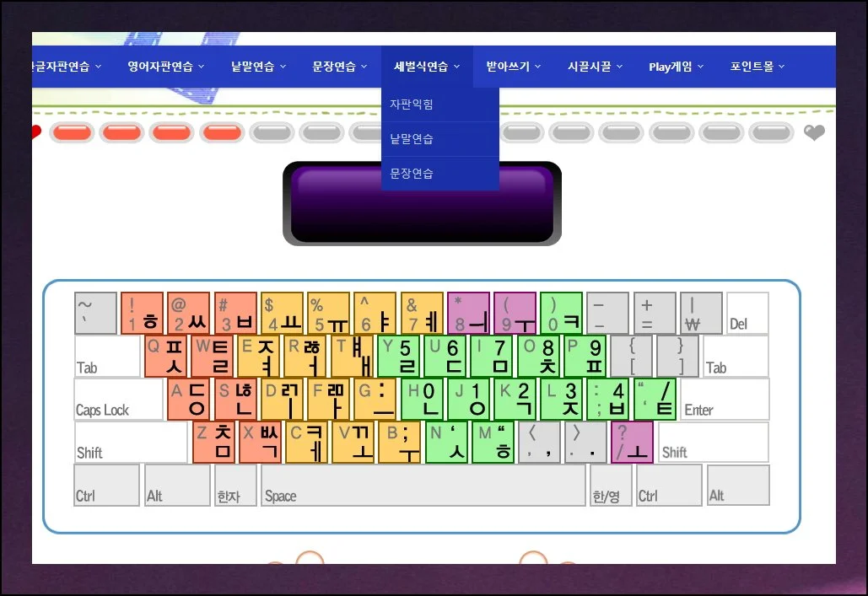Toggle the left Shift key
The width and height of the screenshot is (868, 596).
pos(131,443)
